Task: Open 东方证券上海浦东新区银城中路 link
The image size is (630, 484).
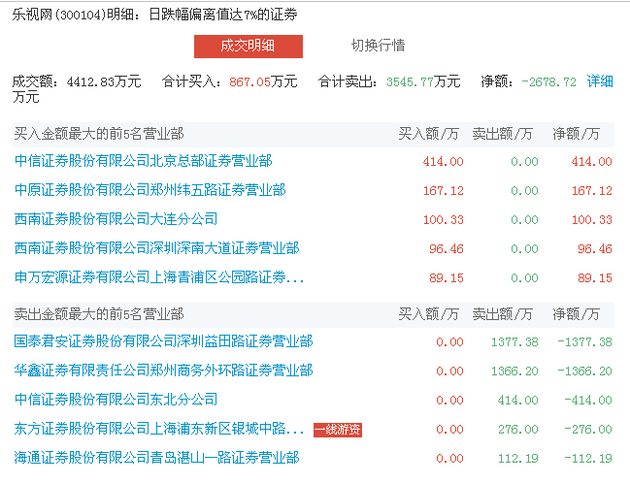Action: click(159, 429)
